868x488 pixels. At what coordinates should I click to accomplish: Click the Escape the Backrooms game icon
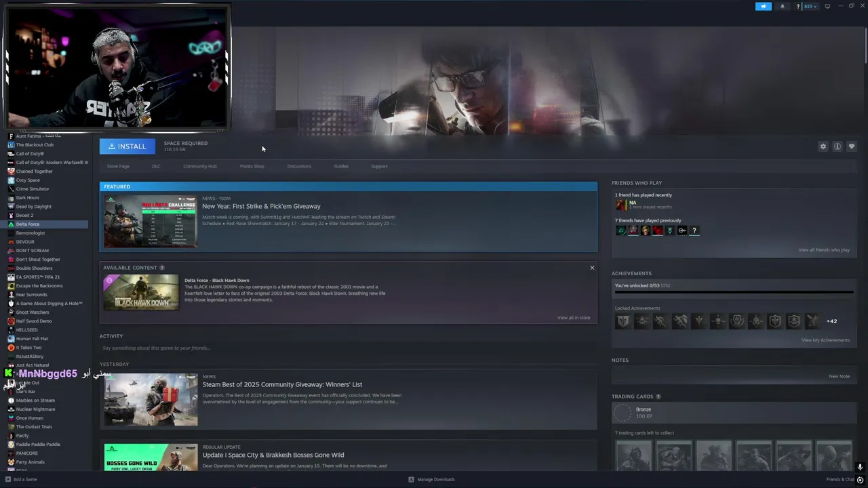[11, 286]
